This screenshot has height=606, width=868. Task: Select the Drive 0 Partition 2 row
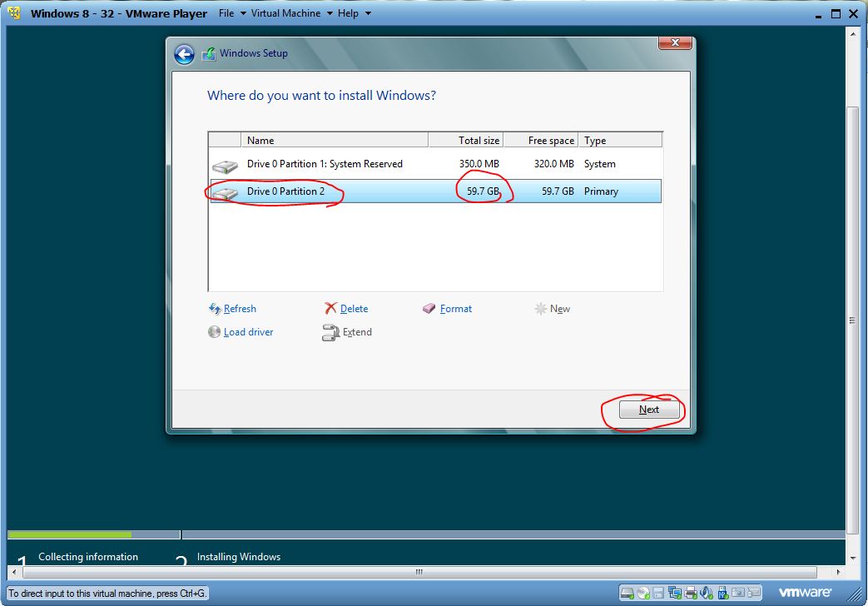[435, 191]
